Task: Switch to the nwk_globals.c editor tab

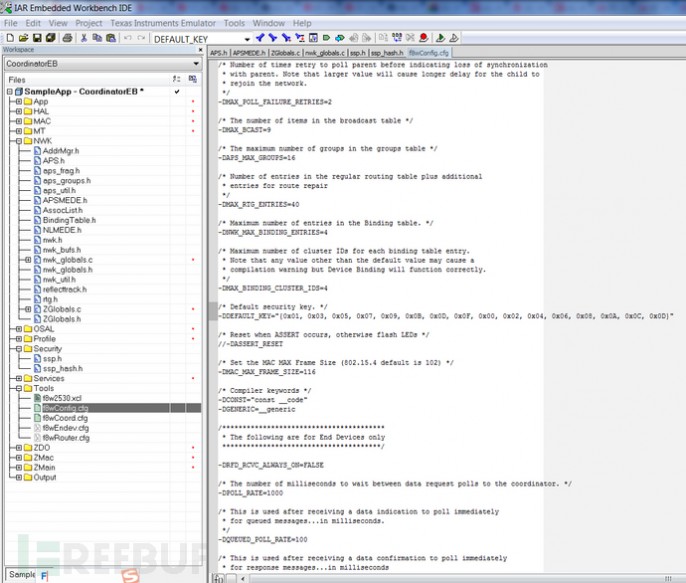Action: click(324, 51)
